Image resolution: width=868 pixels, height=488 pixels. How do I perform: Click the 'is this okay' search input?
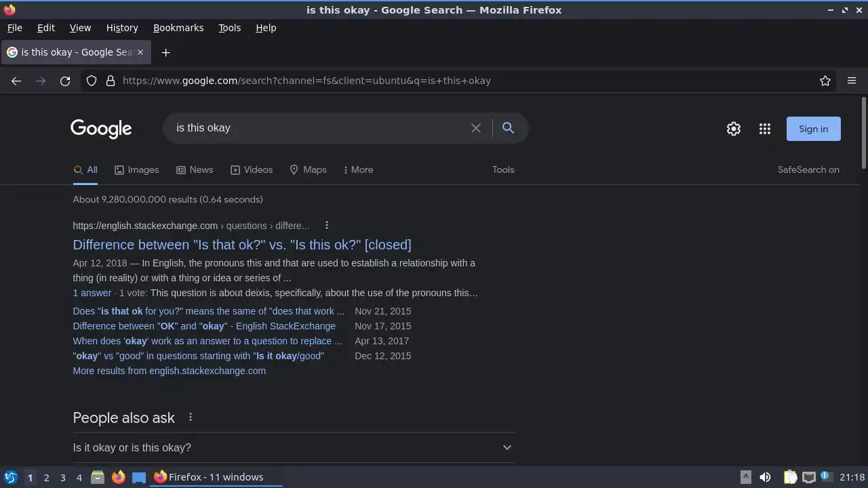319,128
